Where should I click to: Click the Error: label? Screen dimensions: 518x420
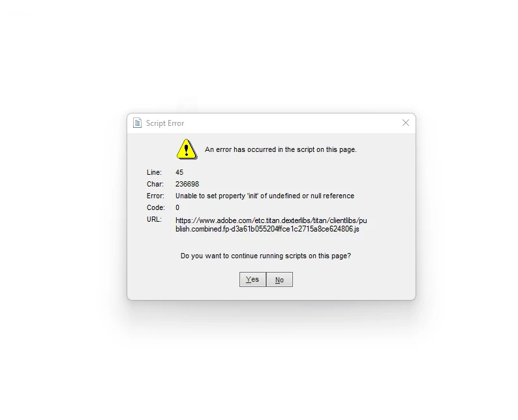(x=155, y=196)
